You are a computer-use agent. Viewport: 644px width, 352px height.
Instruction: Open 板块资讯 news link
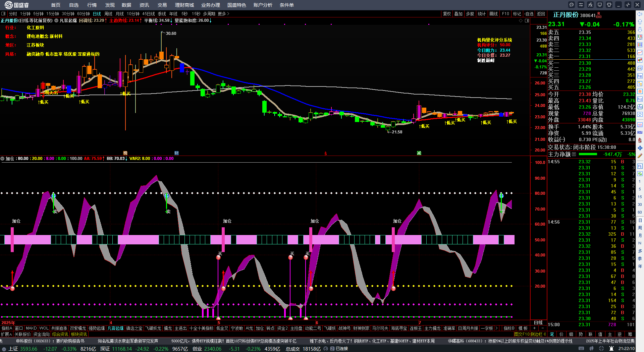[x=79, y=334]
